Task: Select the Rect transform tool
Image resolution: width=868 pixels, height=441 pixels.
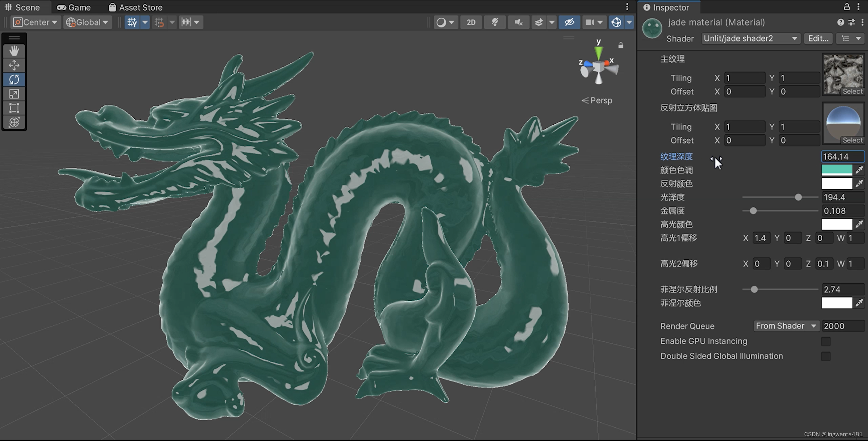Action: point(14,108)
